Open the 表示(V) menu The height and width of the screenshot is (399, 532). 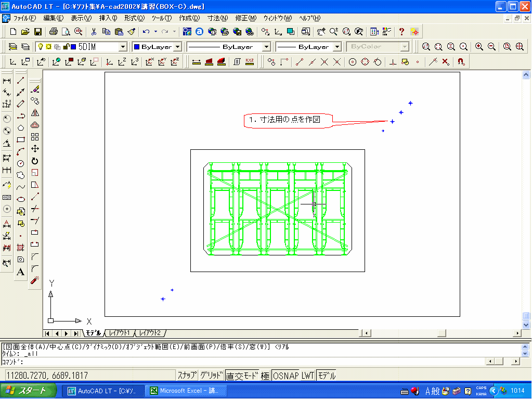[81, 18]
